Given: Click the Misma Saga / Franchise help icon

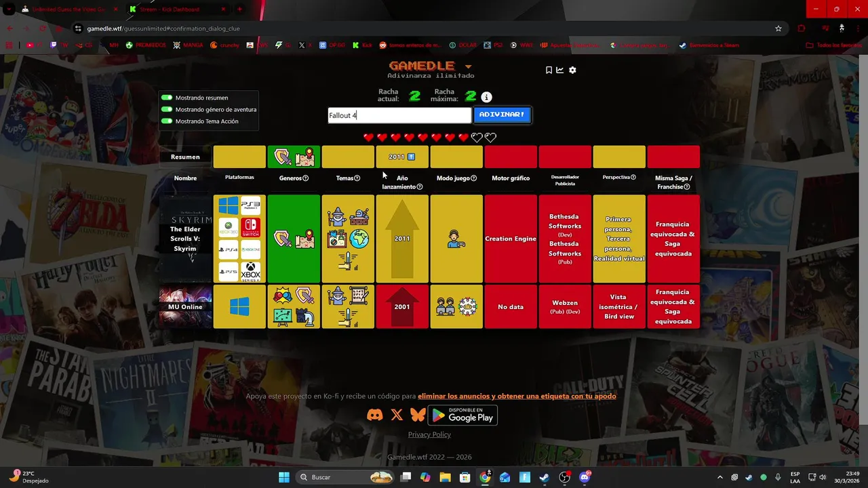Looking at the screenshot, I should point(687,187).
